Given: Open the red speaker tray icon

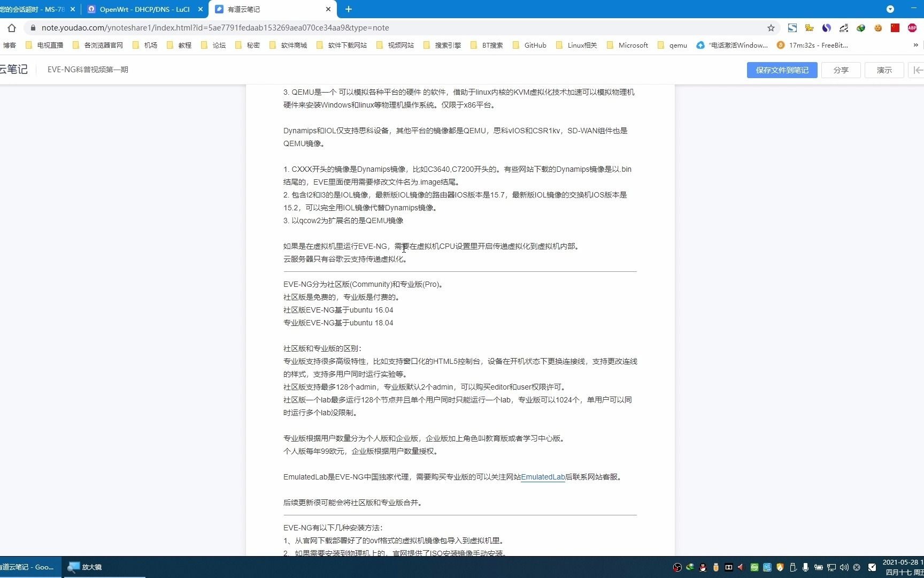Looking at the screenshot, I should (742, 567).
